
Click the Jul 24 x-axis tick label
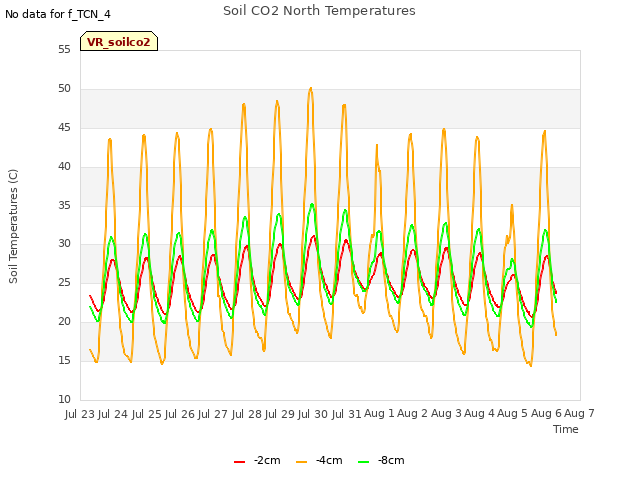(x=113, y=414)
